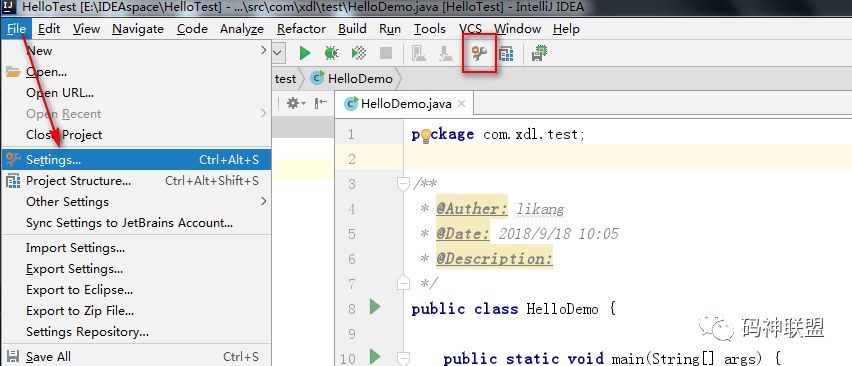Open the Tools menu
Screen dimensions: 852x366
point(430,29)
